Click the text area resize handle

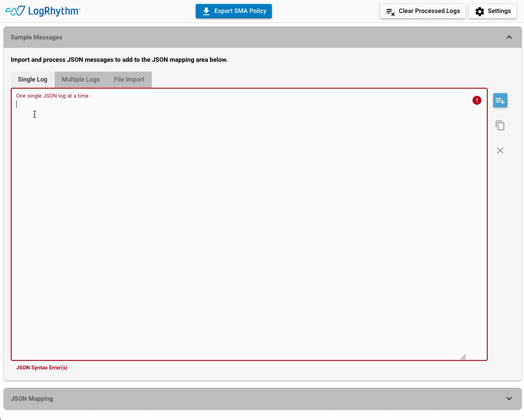[464, 356]
